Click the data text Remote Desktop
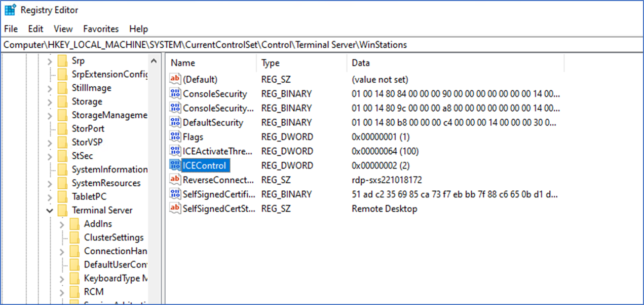Image resolution: width=644 pixels, height=305 pixels. click(x=384, y=208)
